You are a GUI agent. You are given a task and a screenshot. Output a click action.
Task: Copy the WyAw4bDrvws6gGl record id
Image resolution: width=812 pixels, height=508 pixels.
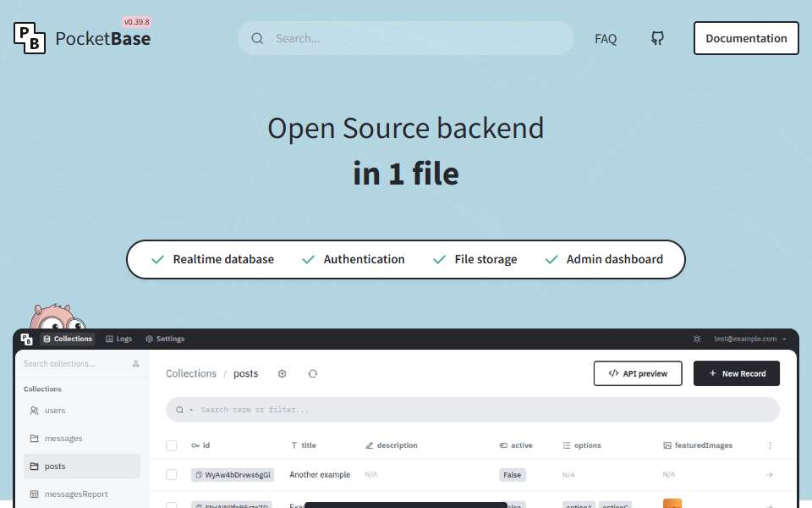(199, 475)
